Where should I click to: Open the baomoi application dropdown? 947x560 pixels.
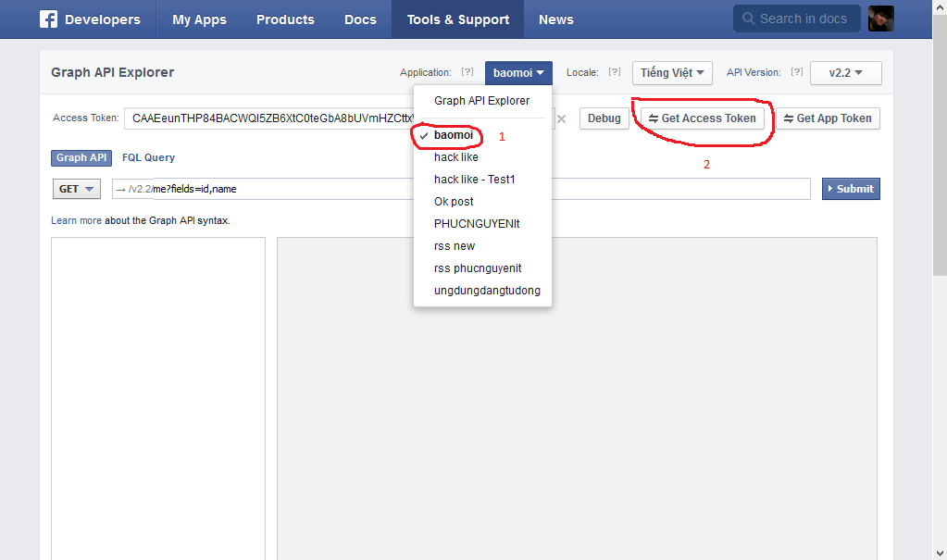518,73
